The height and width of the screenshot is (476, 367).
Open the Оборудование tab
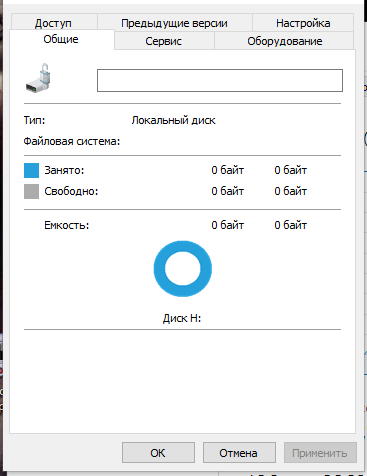click(x=284, y=41)
